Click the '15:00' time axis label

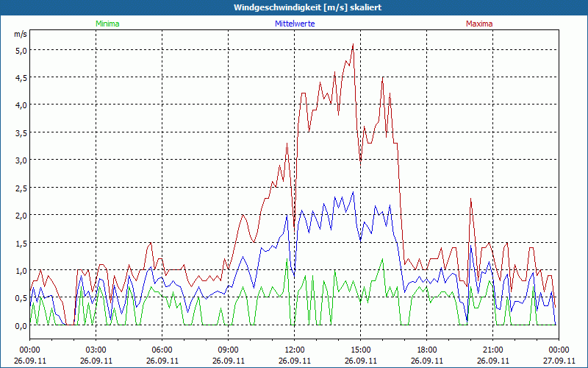360,350
